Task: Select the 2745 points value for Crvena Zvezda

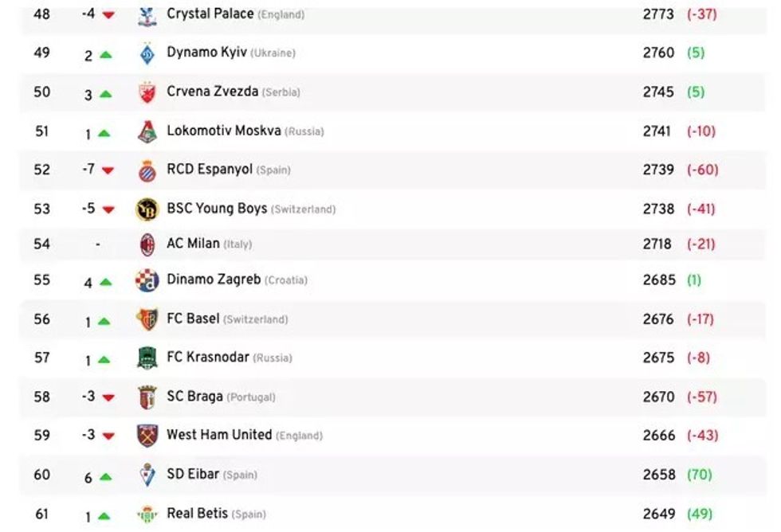Action: (x=658, y=92)
